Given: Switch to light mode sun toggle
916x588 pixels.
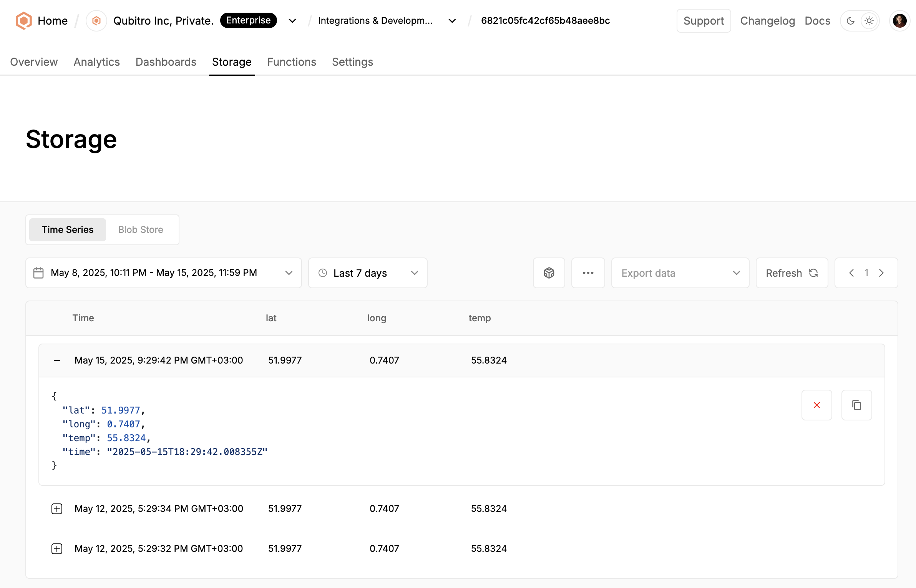Looking at the screenshot, I should (x=869, y=21).
